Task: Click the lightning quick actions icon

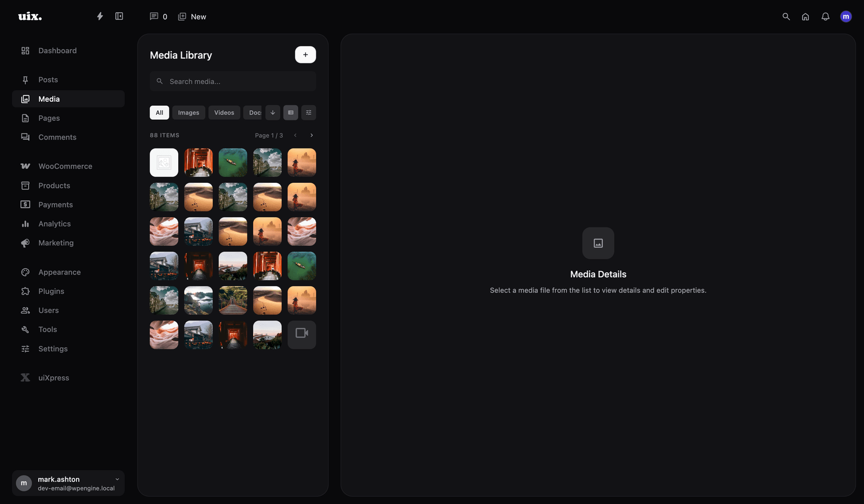Action: click(100, 16)
